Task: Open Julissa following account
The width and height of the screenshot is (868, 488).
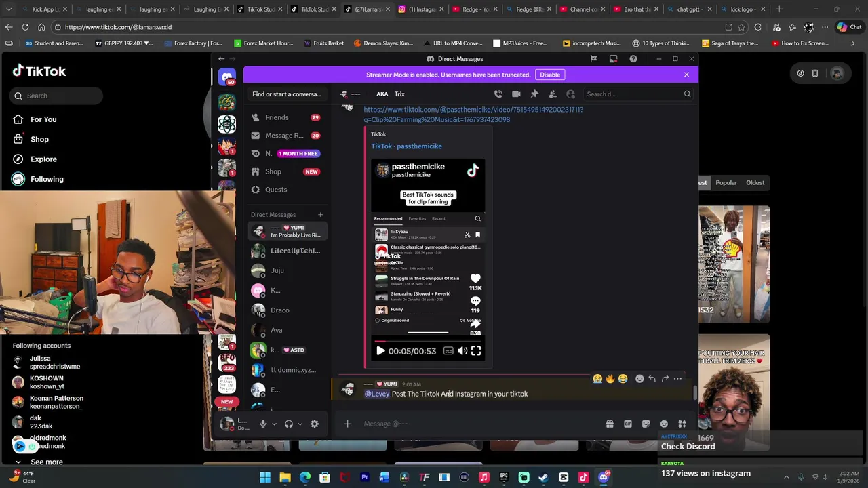Action: [x=47, y=363]
